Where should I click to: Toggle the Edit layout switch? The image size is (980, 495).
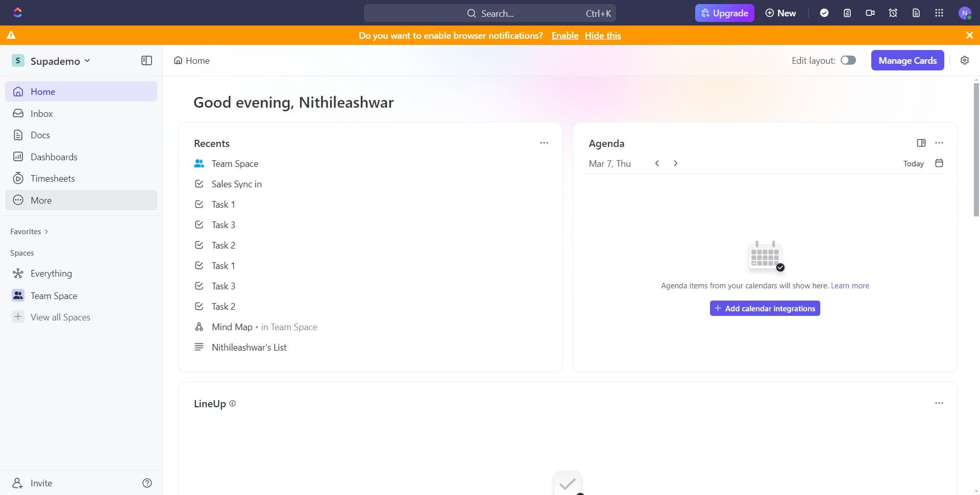[x=848, y=60]
